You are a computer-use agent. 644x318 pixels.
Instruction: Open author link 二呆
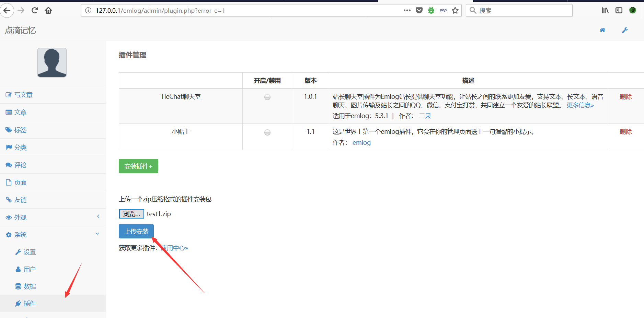point(425,116)
